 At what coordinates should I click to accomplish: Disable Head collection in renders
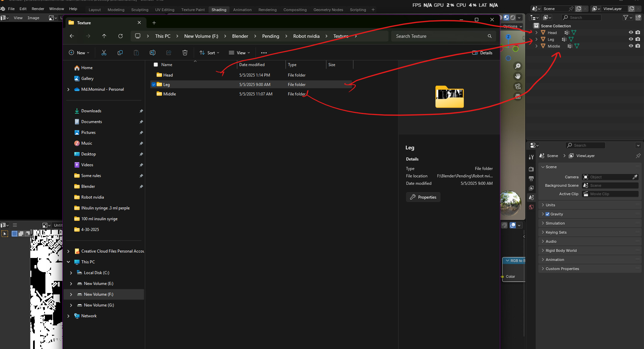(638, 32)
